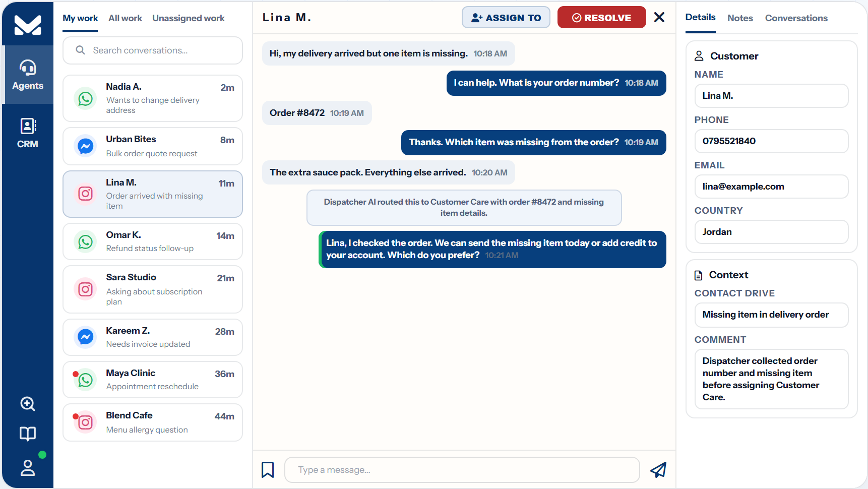Edit the Country field Jordan
The image size is (868, 489).
(772, 232)
